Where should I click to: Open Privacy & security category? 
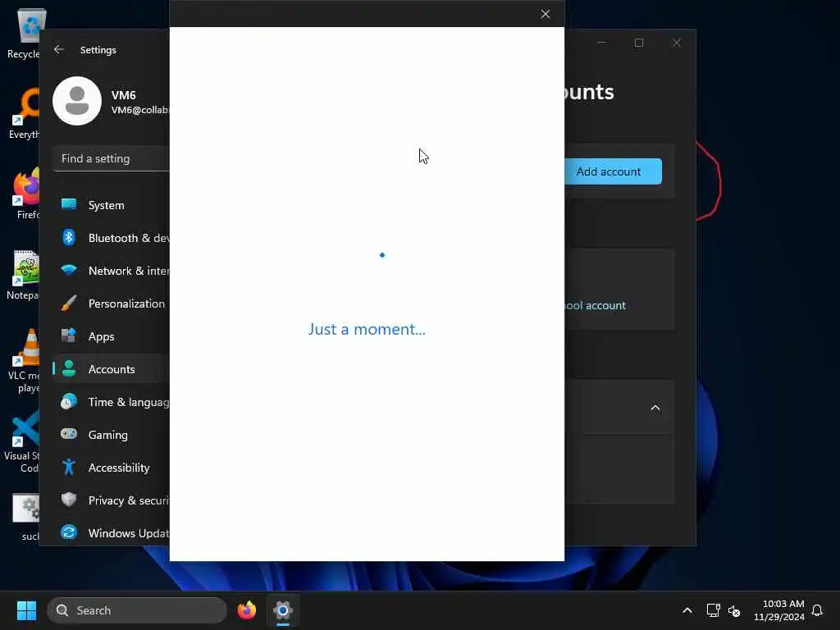pyautogui.click(x=112, y=500)
